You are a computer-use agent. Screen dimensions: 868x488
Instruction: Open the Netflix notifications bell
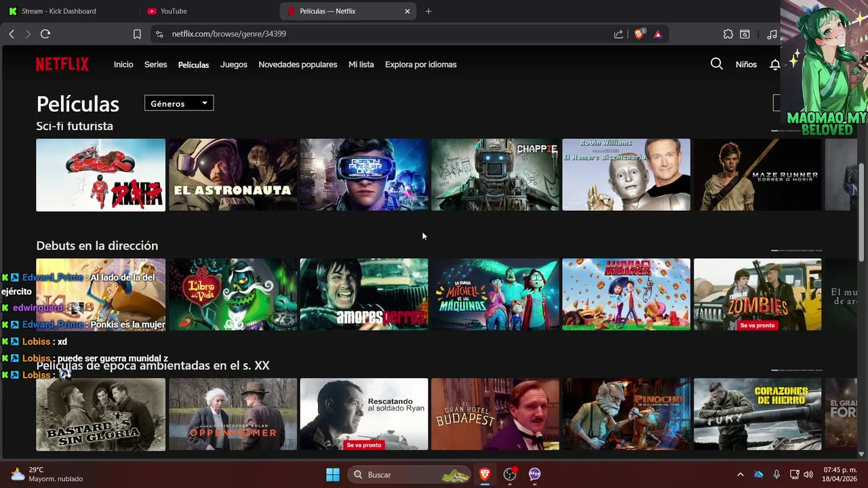(x=774, y=64)
